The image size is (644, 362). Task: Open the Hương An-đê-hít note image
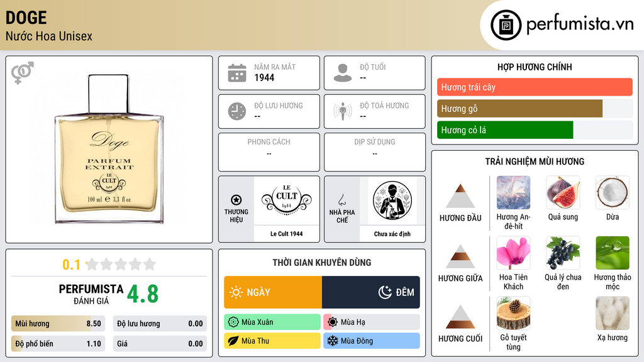point(513,193)
